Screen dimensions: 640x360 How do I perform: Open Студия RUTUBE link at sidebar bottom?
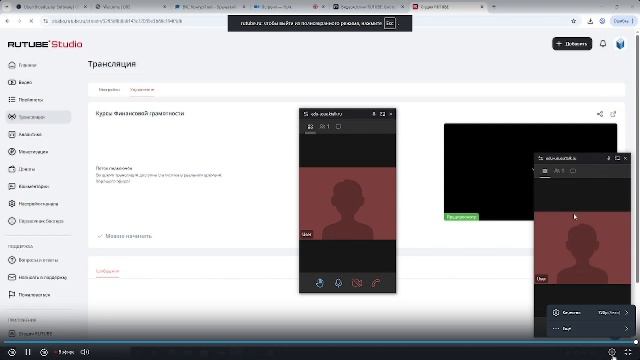(31, 334)
